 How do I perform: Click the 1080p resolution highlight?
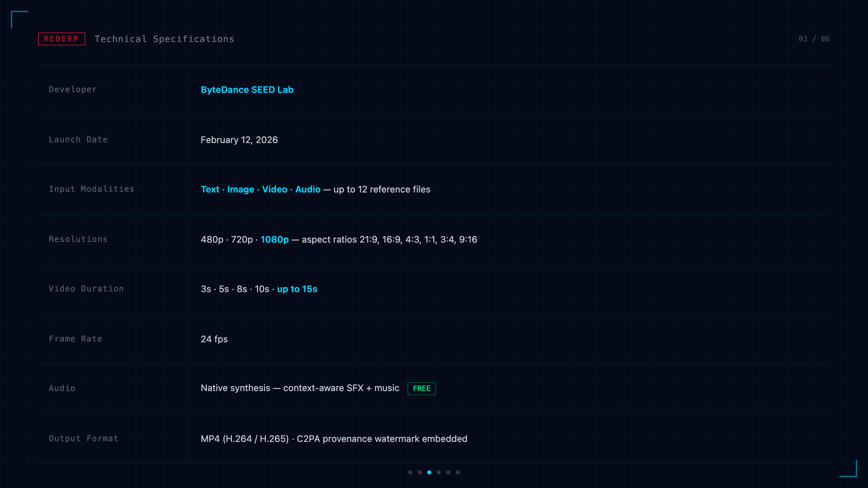coord(275,240)
